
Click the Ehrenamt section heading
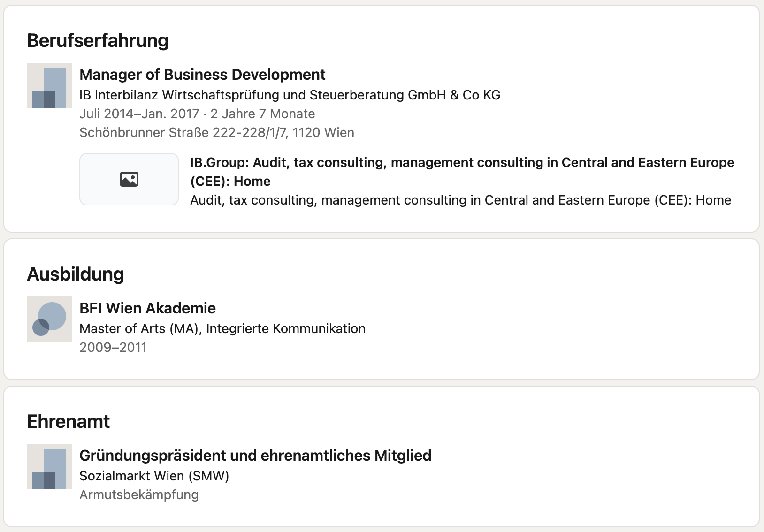(69, 422)
